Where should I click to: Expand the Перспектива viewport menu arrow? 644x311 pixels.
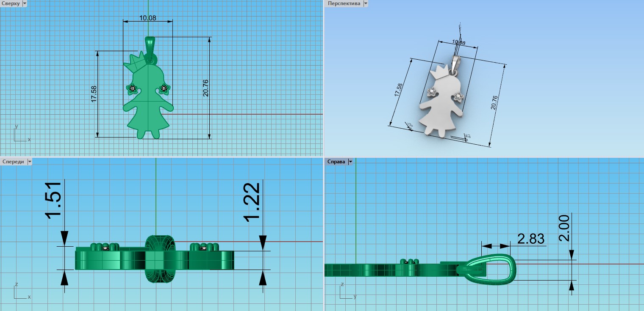tap(365, 3)
